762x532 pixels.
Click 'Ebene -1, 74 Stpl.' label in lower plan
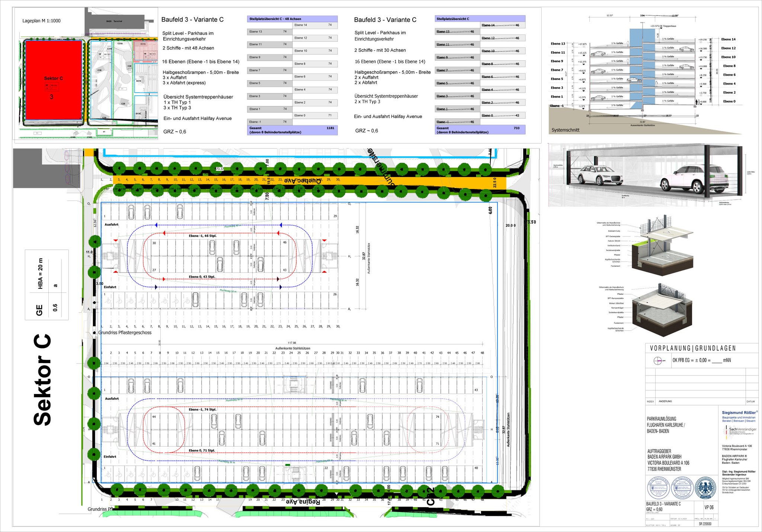202,409
